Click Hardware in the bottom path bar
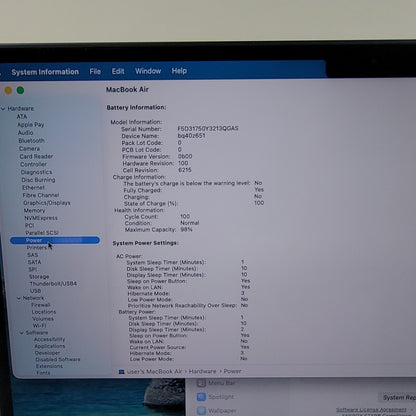416x416 pixels. click(x=202, y=371)
